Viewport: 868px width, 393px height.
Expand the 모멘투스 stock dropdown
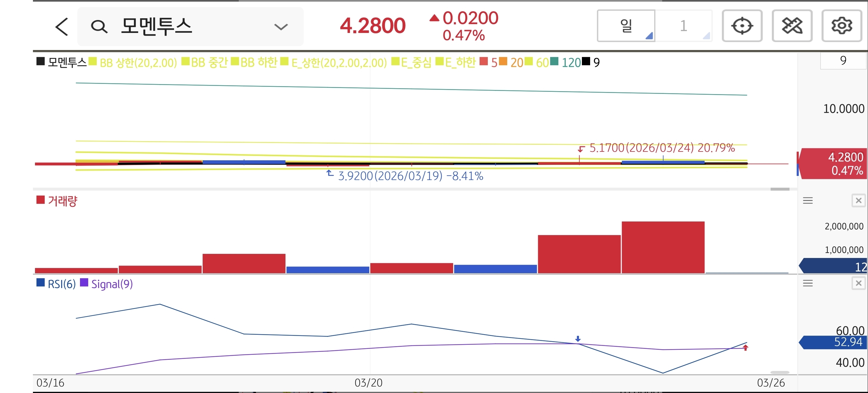(281, 27)
